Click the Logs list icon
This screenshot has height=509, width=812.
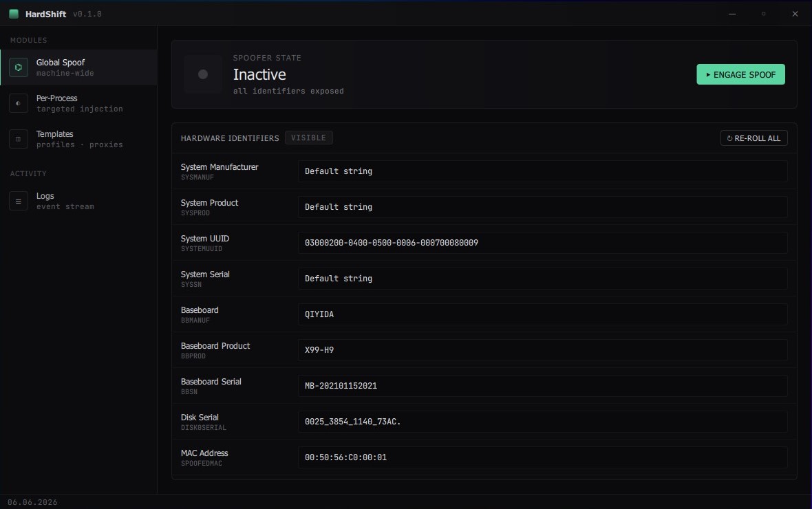tap(19, 201)
